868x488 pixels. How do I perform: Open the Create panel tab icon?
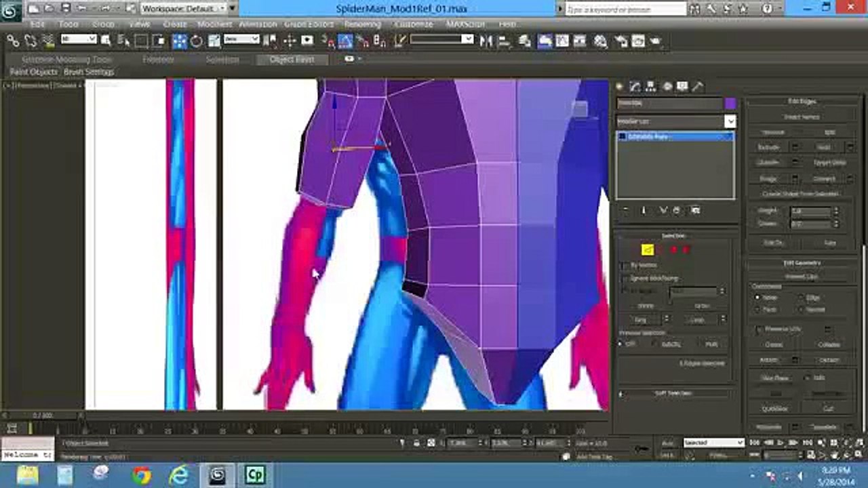[619, 86]
